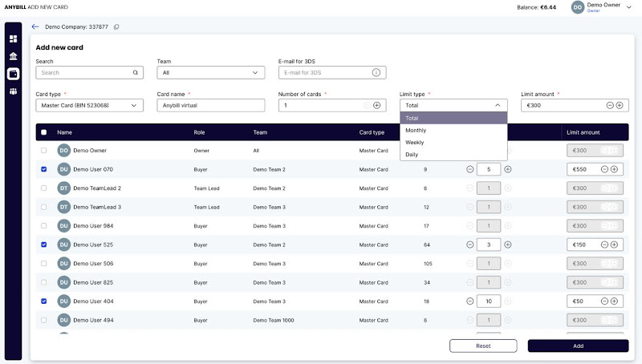Click the Add button

[578, 346]
